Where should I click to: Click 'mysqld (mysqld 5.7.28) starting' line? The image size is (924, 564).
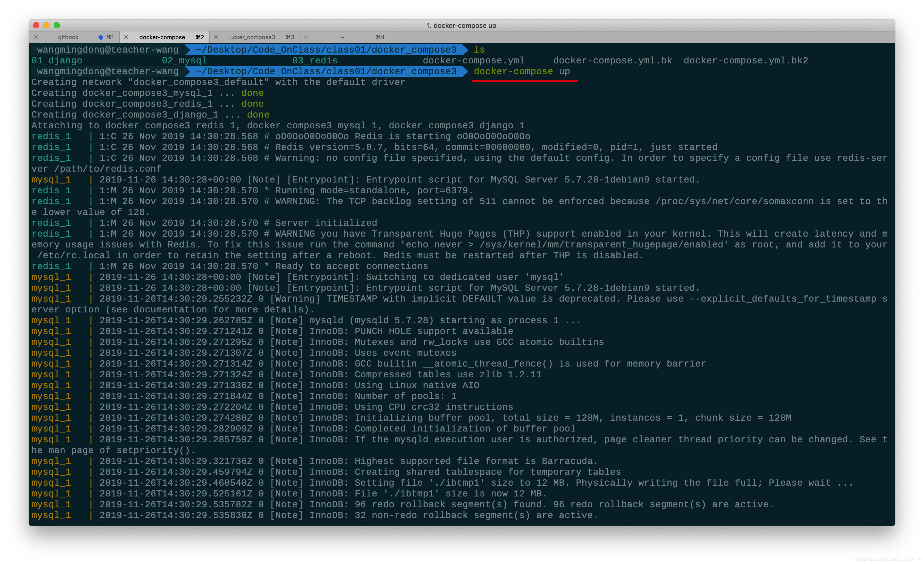306,321
